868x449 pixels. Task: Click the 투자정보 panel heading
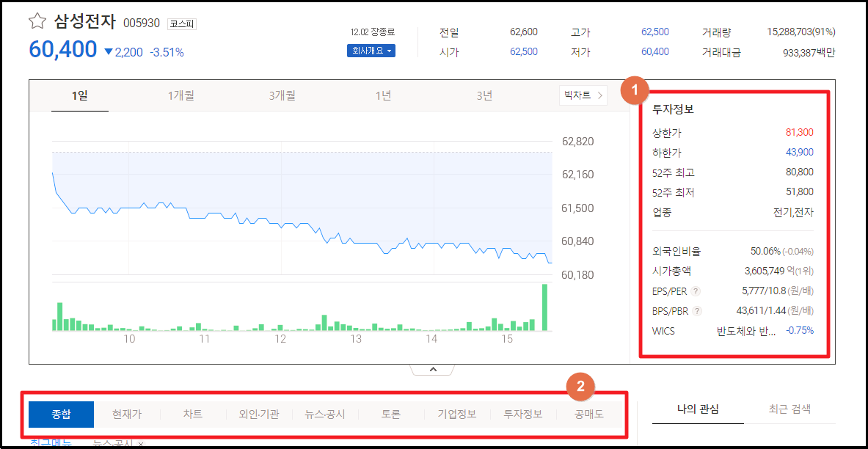673,109
